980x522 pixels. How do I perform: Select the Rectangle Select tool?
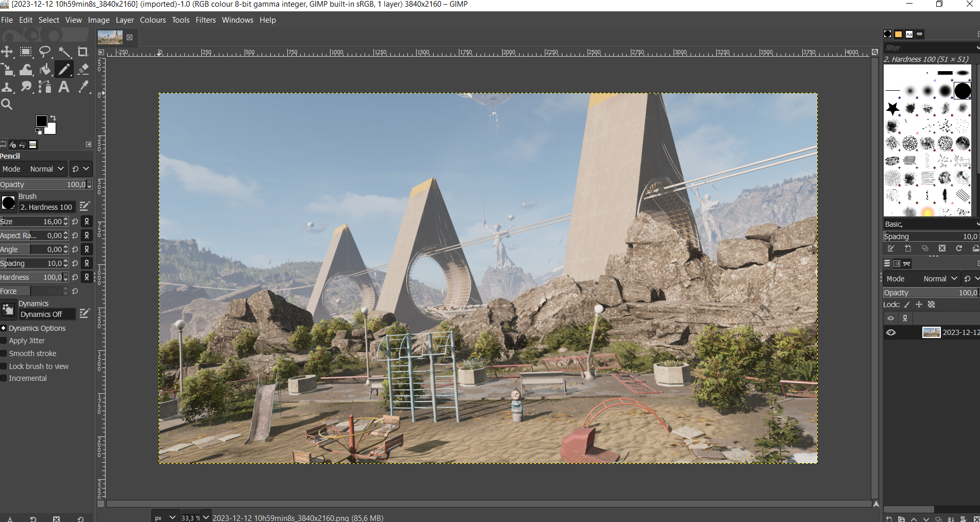[26, 52]
